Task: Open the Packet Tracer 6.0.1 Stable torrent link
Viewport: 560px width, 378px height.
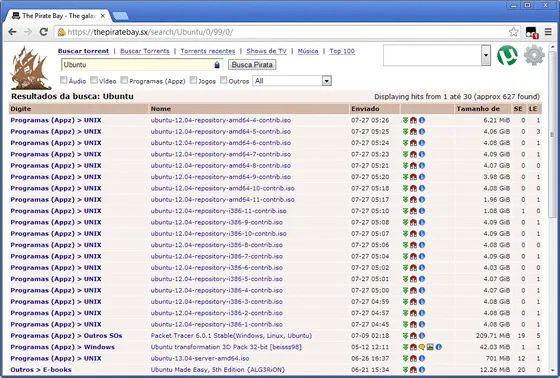Action: [231, 335]
